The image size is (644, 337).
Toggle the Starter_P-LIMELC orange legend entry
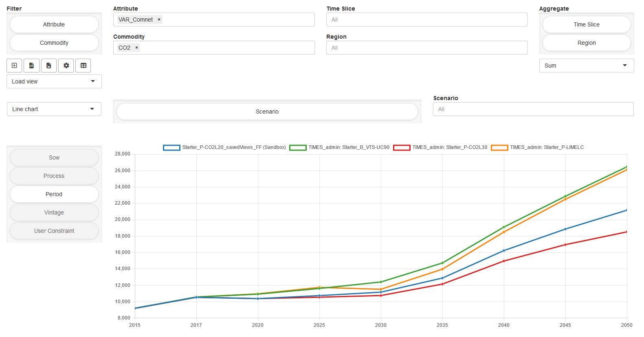499,147
